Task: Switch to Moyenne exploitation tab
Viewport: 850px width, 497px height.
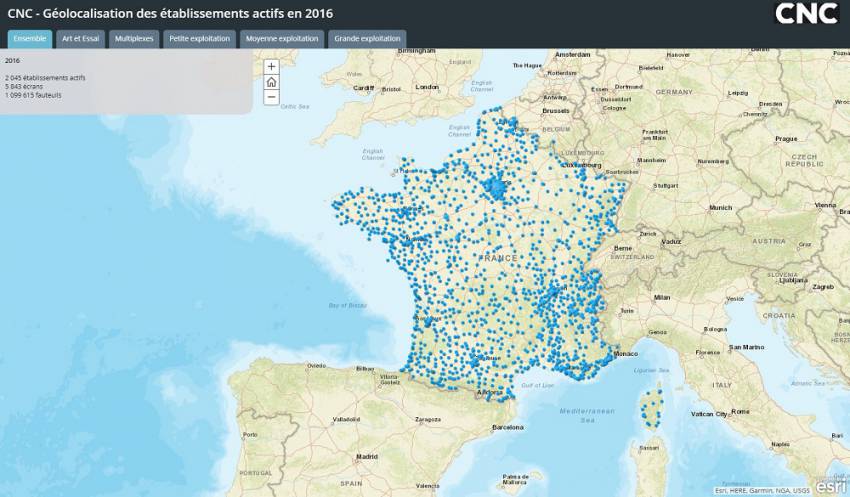Action: pyautogui.click(x=283, y=39)
